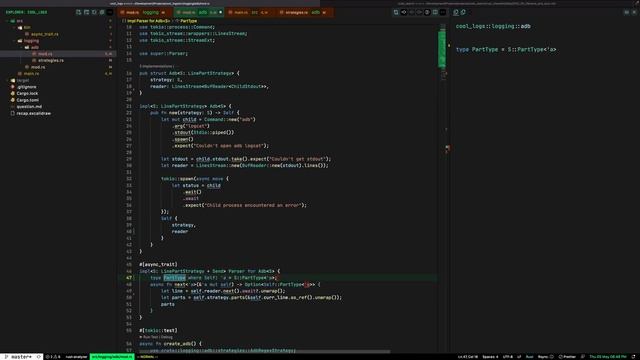This screenshot has width=640, height=360.
Task: Switch to the mod.rs logging tab
Action: click(x=145, y=13)
